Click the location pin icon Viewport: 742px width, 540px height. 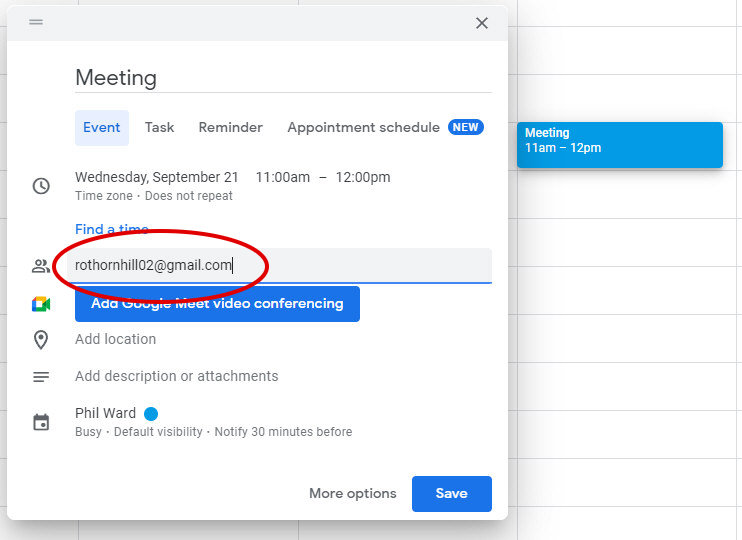click(41, 340)
